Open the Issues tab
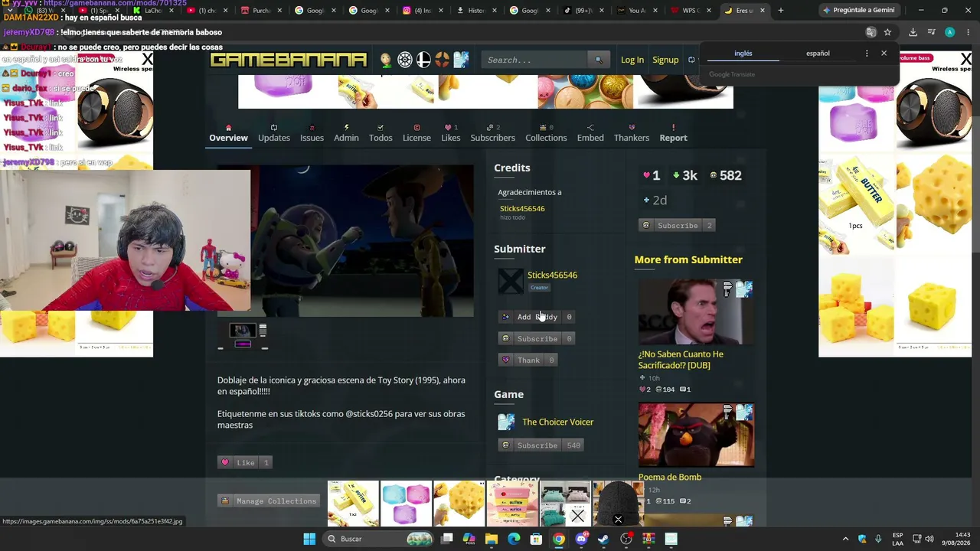Image resolution: width=980 pixels, height=551 pixels. 312,133
